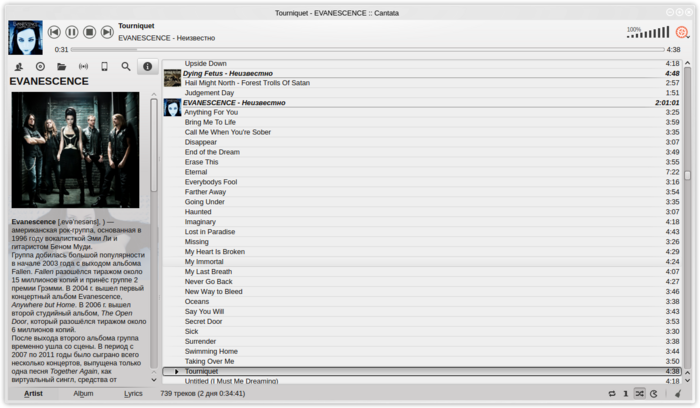Pause the current song
Viewport: 700px width, 408px height.
71,32
